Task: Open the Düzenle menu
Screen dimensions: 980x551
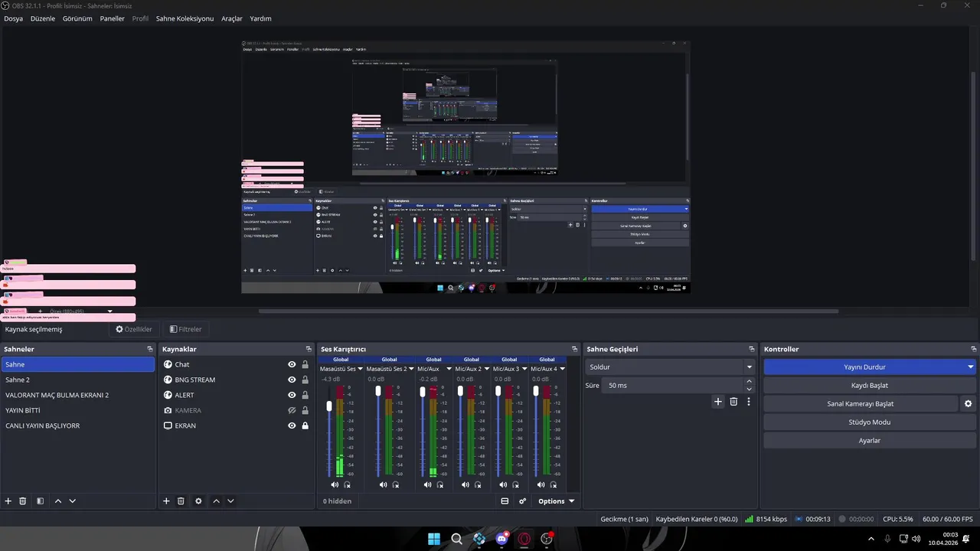Action: pyautogui.click(x=43, y=18)
